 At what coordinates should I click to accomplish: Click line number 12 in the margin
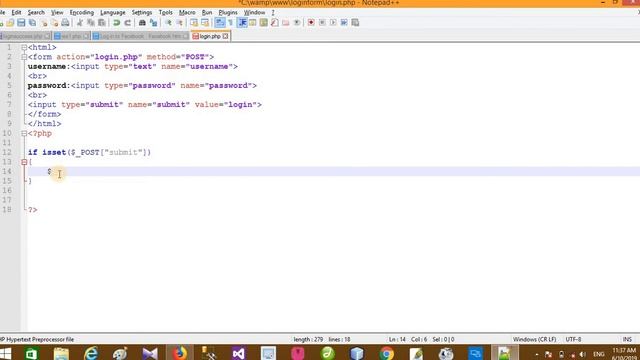tap(7, 152)
